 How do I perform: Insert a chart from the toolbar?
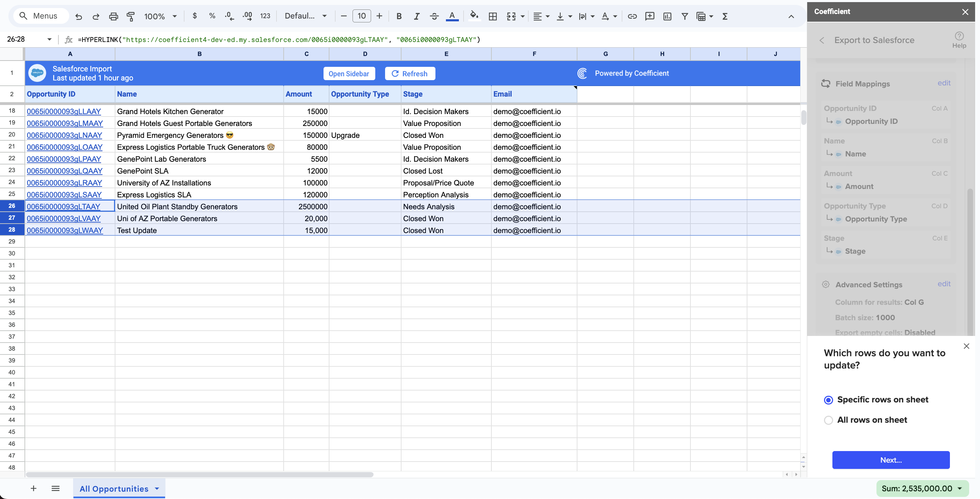pyautogui.click(x=667, y=16)
